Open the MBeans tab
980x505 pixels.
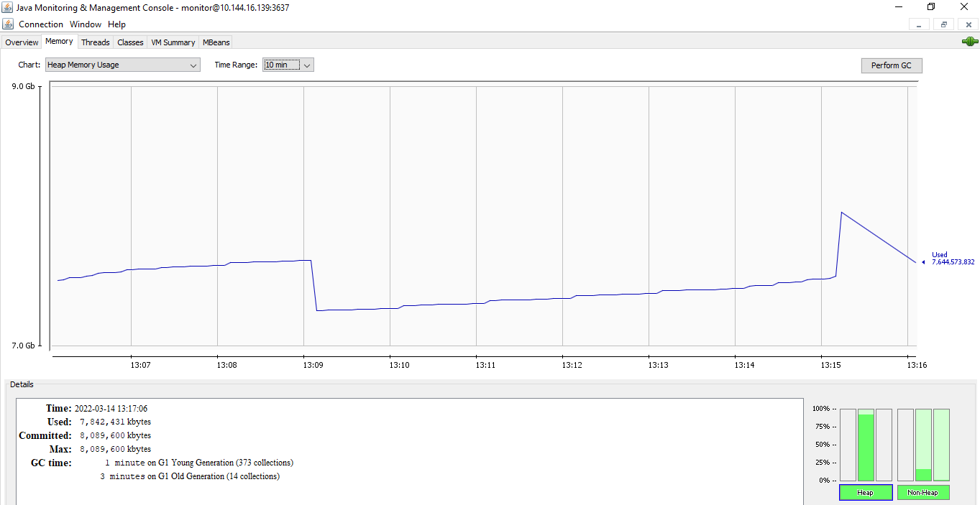pyautogui.click(x=216, y=42)
